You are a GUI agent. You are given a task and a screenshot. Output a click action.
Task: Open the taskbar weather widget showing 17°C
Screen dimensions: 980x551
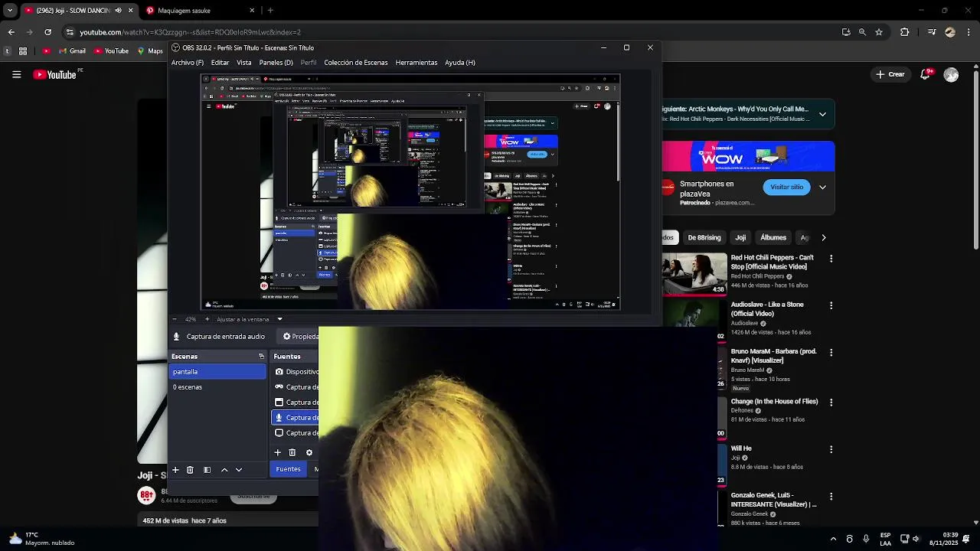pos(42,539)
